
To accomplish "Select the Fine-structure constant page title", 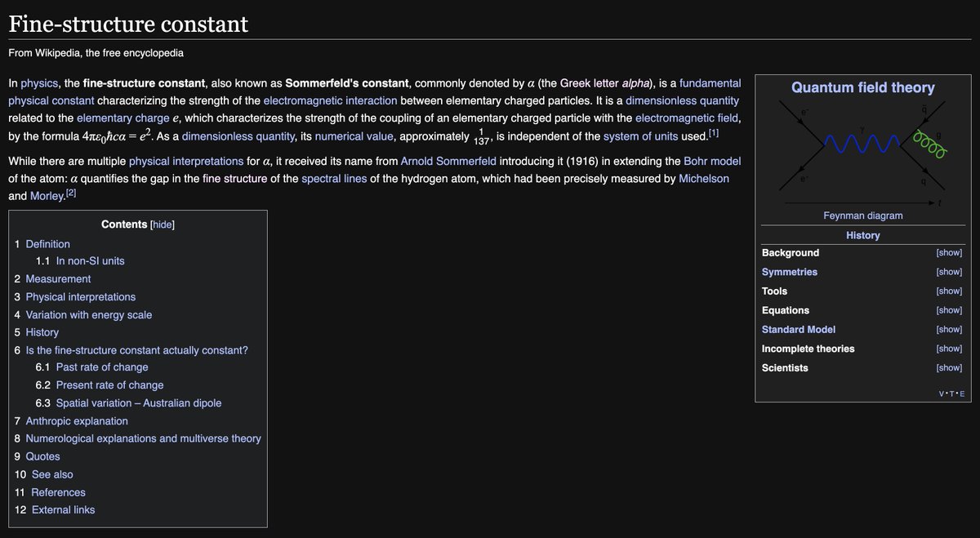I will tap(128, 24).
